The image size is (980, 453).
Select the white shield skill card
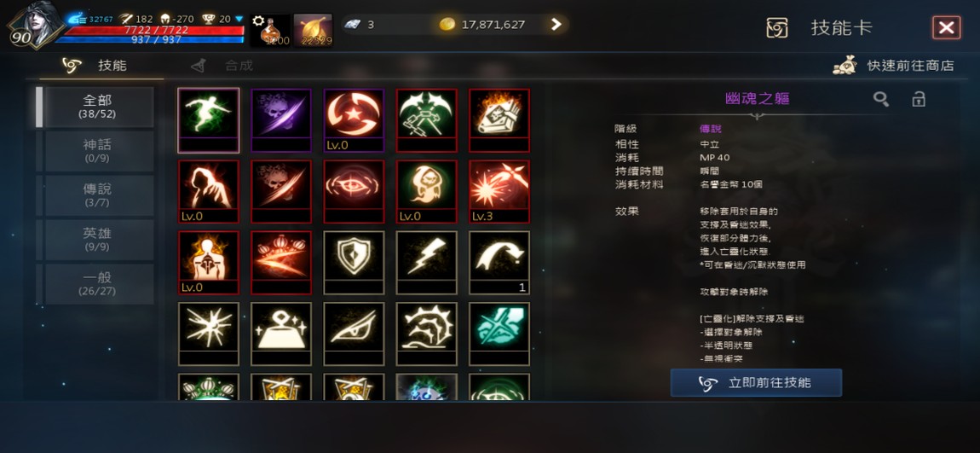[x=354, y=263]
